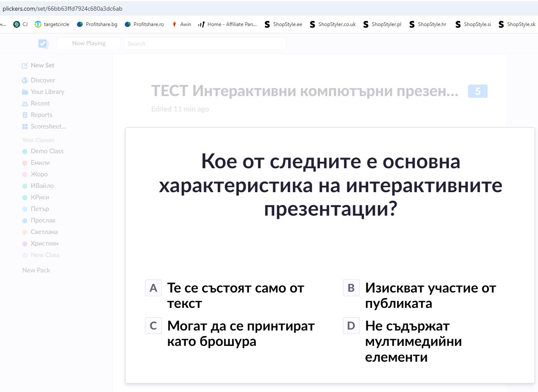The width and height of the screenshot is (538, 392).
Task: Click the browser address bar URL
Action: pyautogui.click(x=62, y=9)
